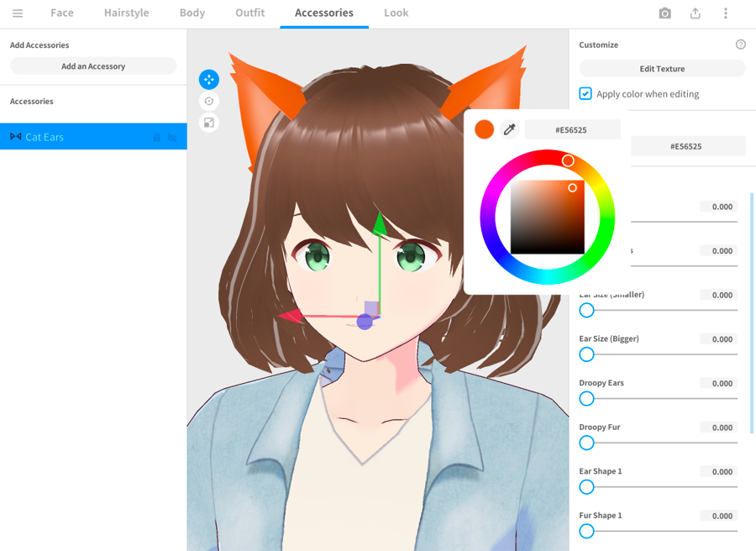Click the orange color swatch in picker
This screenshot has width=756, height=551.
coord(484,129)
